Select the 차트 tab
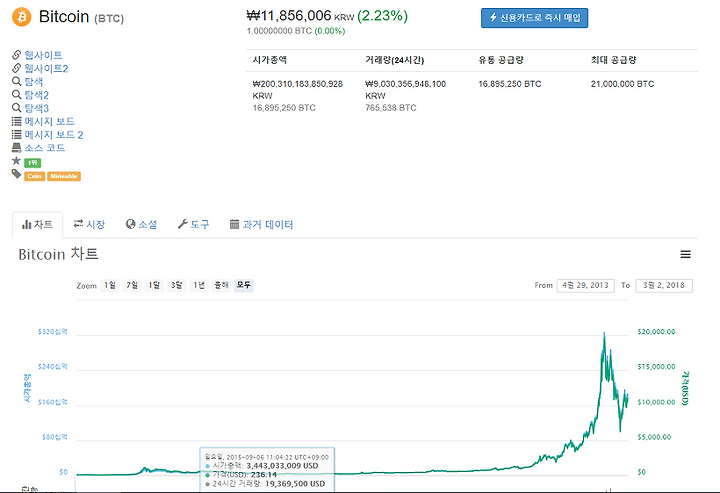The height and width of the screenshot is (493, 720). point(37,225)
